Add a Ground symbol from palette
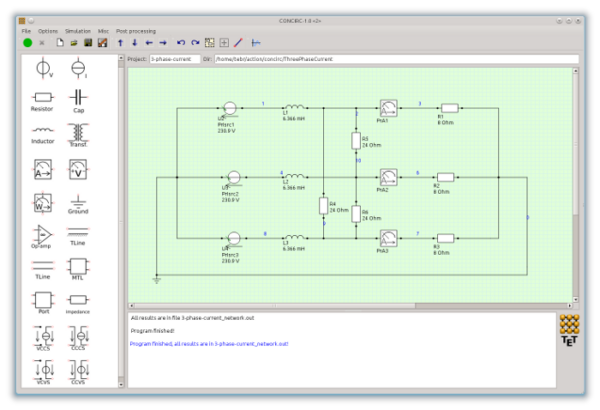The height and width of the screenshot is (410, 600). 78,203
